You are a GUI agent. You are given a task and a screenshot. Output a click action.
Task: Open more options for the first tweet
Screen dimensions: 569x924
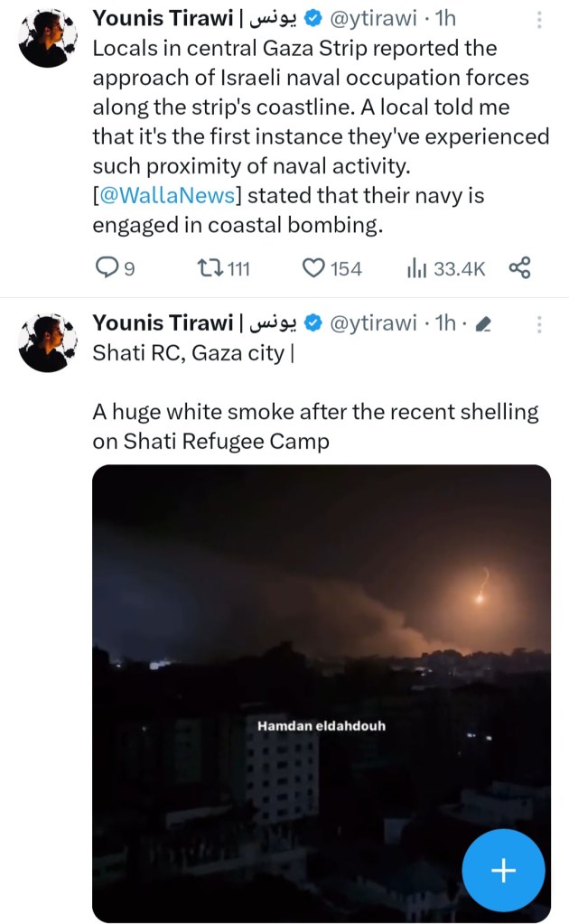point(540,20)
